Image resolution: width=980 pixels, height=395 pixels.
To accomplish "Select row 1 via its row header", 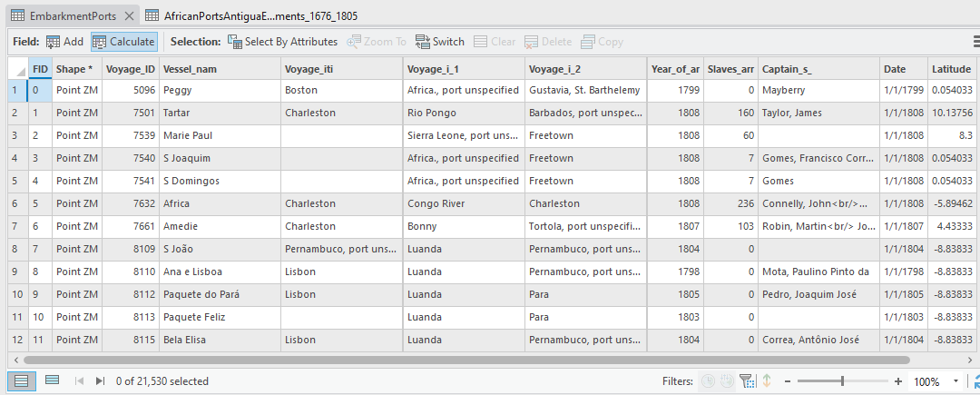I will (14, 91).
